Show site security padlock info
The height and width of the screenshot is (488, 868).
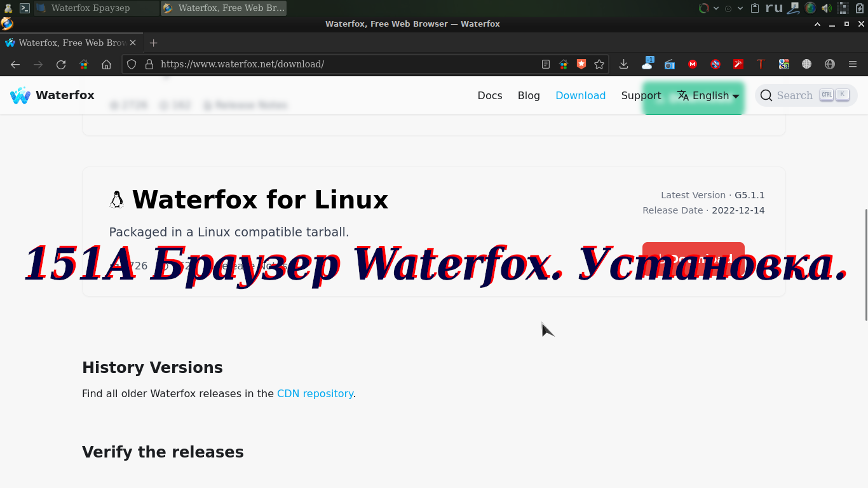coord(149,64)
